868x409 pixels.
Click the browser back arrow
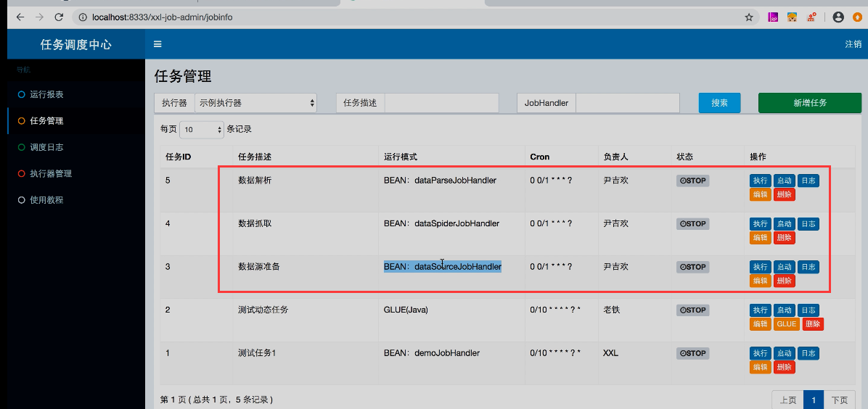coord(20,17)
